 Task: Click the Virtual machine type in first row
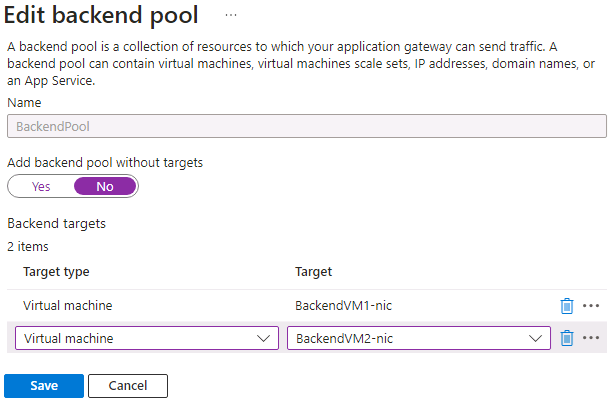pyautogui.click(x=68, y=306)
